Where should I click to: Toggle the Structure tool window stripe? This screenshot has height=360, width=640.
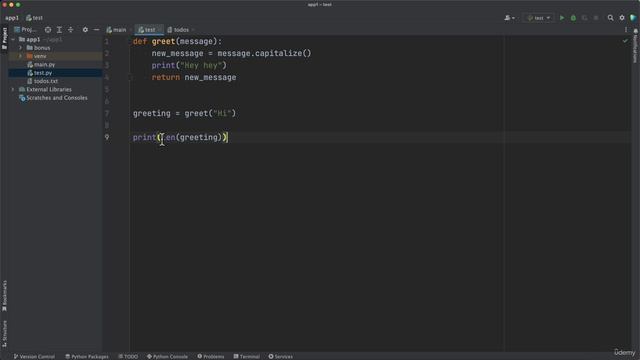(4, 334)
